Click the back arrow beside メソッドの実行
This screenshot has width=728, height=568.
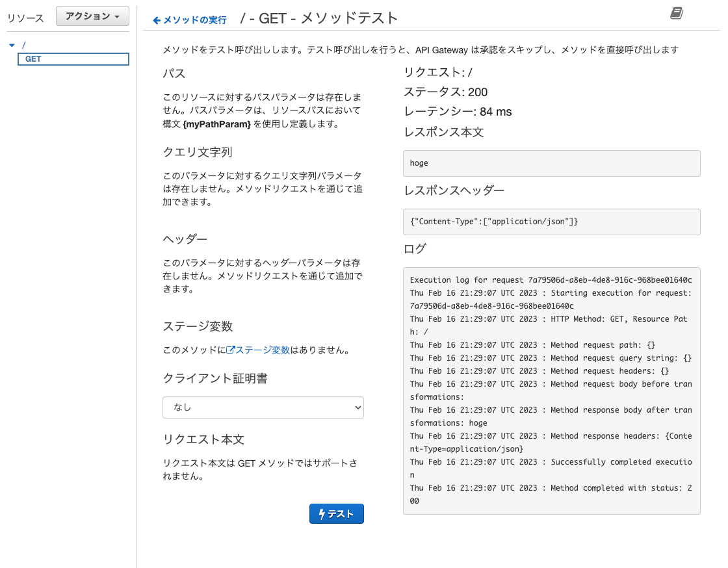156,20
